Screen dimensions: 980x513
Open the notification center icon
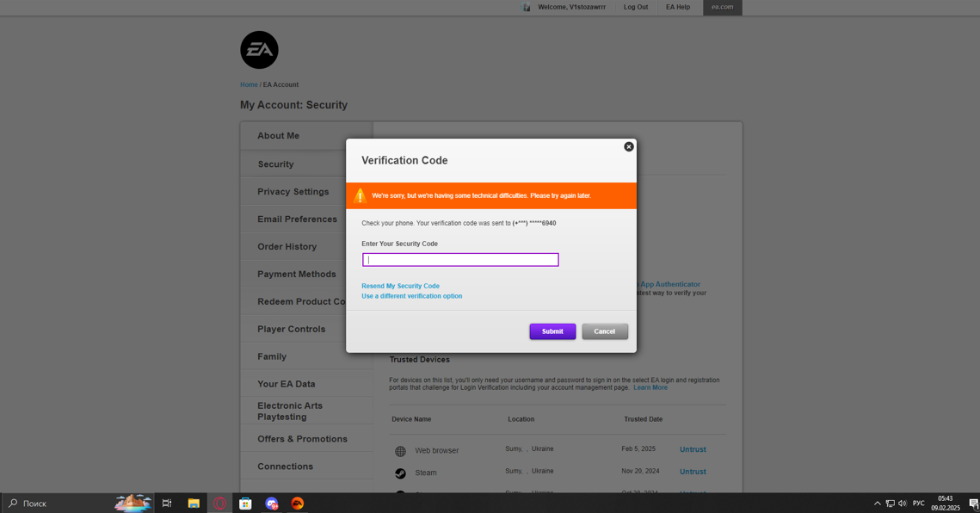click(x=973, y=504)
